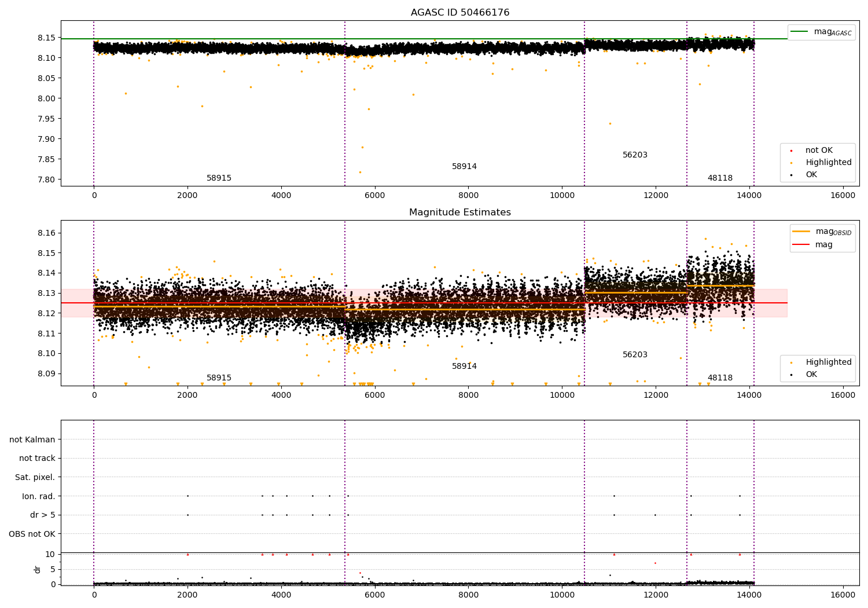Click obsid label 58915 in top plot
This screenshot has width=868, height=608.
pos(219,178)
